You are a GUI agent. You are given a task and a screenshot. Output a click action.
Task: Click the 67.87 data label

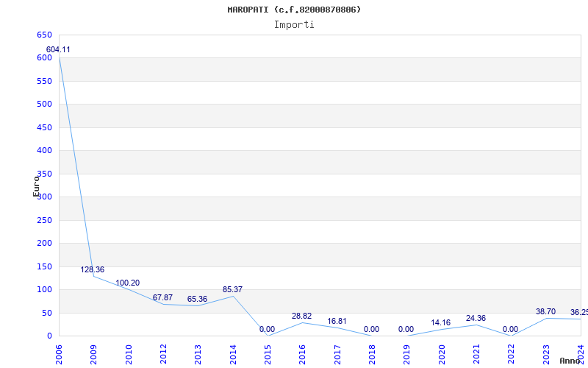pyautogui.click(x=162, y=297)
